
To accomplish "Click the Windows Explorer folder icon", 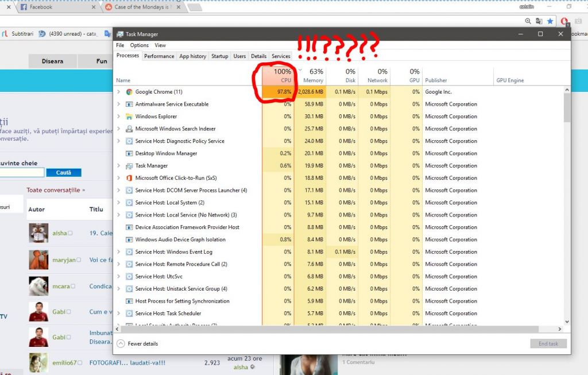I will click(129, 117).
